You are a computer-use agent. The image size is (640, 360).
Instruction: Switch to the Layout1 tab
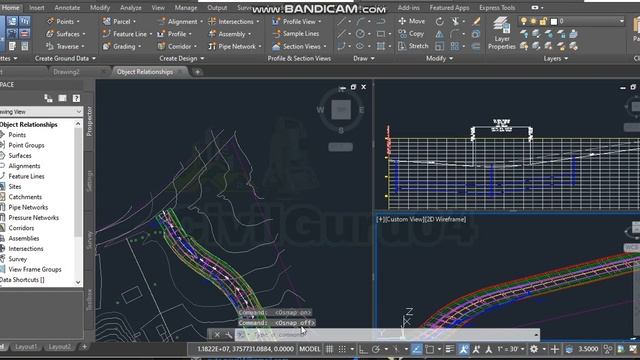26,347
